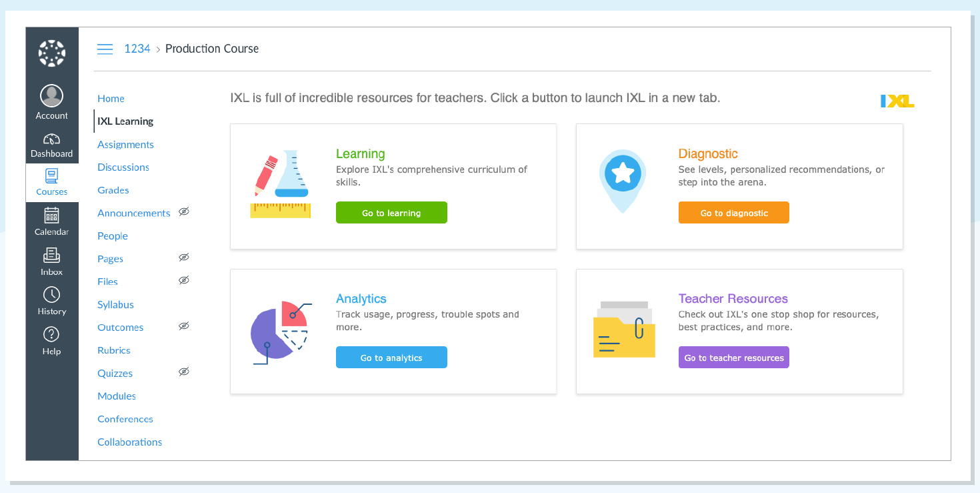Open the Account avatar icon
Screen dimensions: 980x493
coord(52,96)
